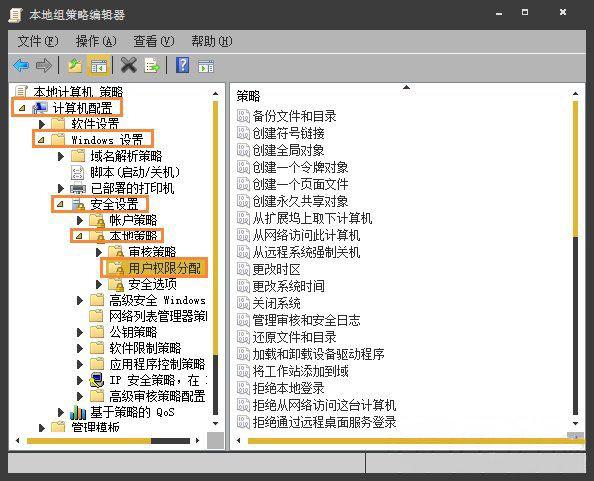Viewport: 594px width, 481px height.
Task: Select the 更改系统时间 policy
Action: pos(288,286)
